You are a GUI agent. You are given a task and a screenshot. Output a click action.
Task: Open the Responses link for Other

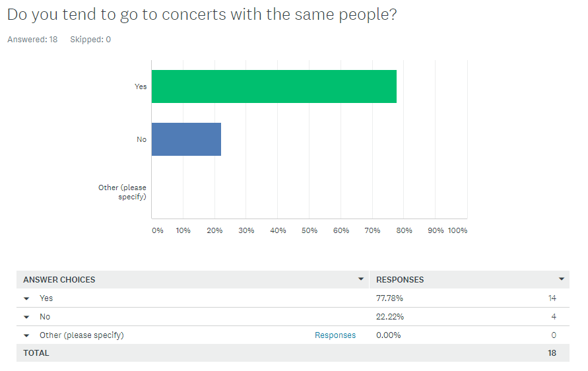click(335, 335)
